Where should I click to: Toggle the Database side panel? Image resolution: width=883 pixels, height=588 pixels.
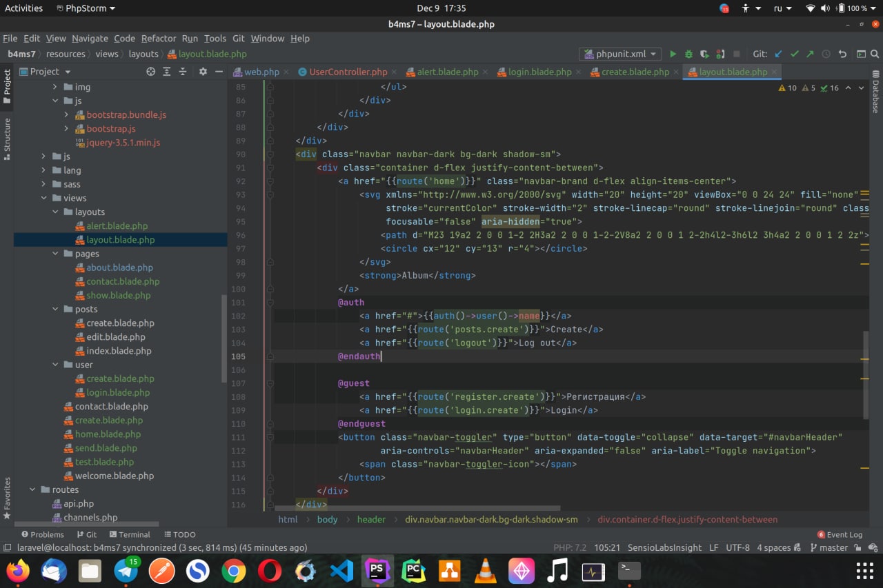click(875, 91)
